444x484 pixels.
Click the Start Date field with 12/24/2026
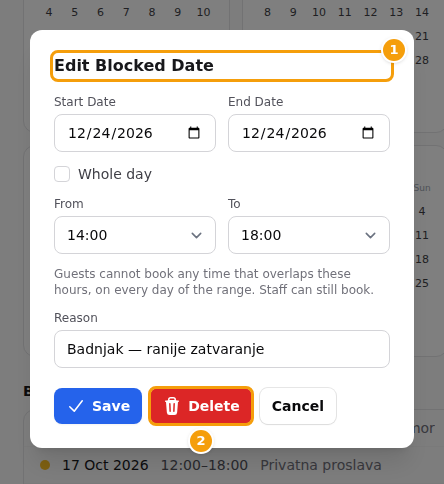point(135,133)
